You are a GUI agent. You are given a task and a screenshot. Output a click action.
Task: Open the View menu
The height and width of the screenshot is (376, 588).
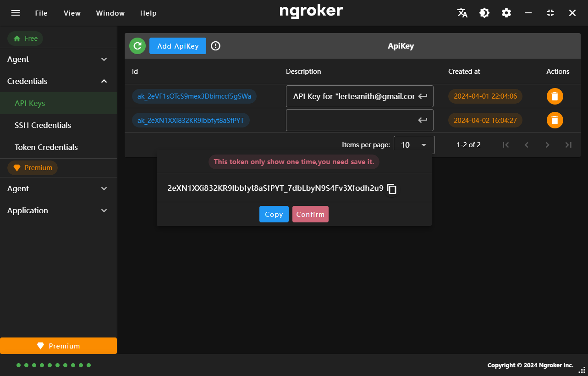[x=72, y=13]
